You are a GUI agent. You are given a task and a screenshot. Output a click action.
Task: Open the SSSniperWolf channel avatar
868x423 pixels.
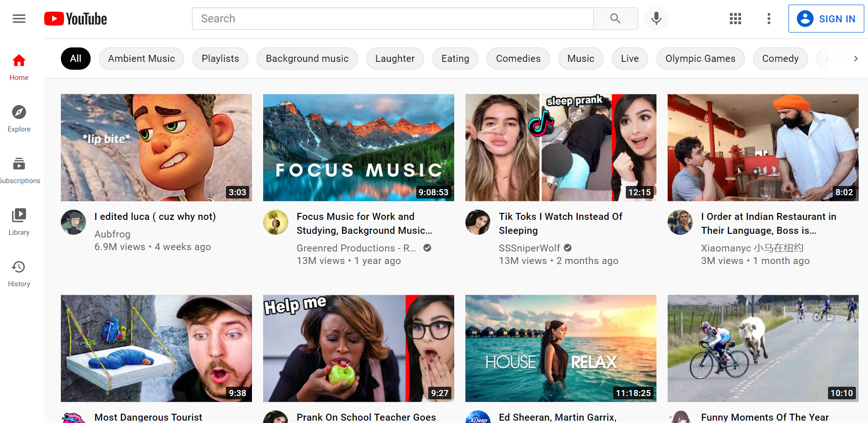(x=478, y=222)
